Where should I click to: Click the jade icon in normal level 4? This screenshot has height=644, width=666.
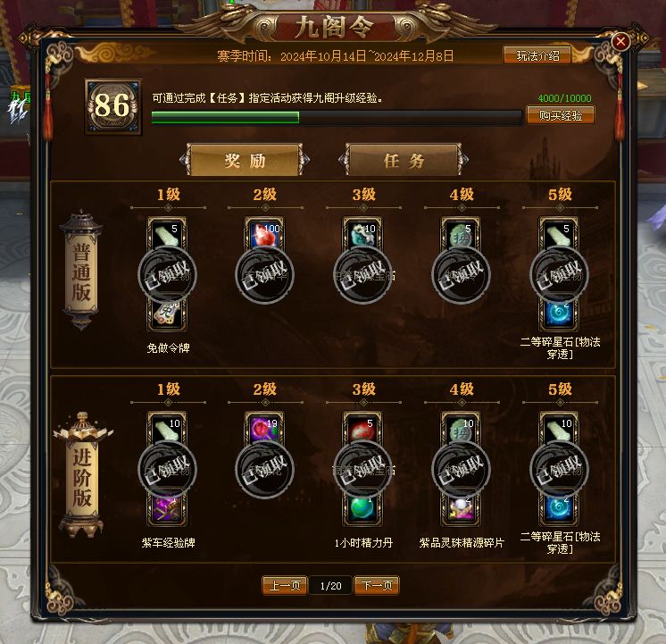461,233
